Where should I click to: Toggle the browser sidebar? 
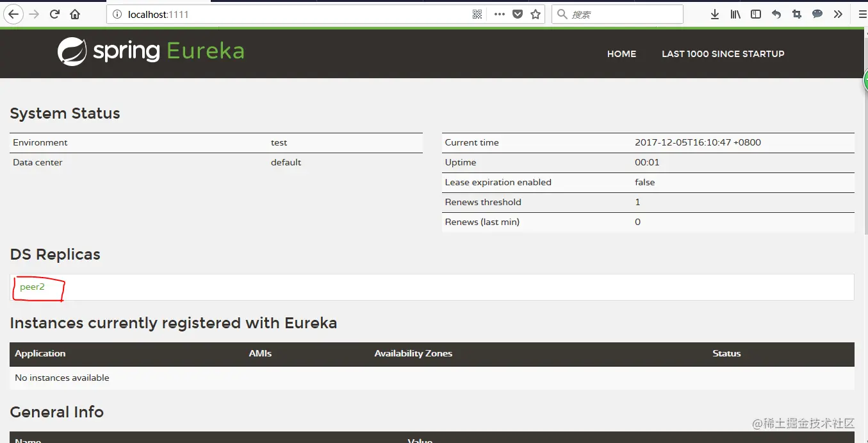756,14
